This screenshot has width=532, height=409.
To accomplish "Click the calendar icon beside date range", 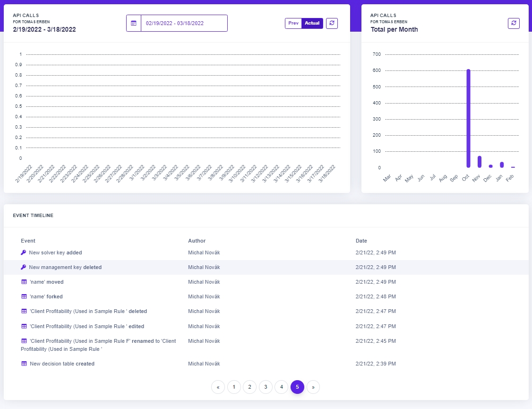I will [134, 23].
